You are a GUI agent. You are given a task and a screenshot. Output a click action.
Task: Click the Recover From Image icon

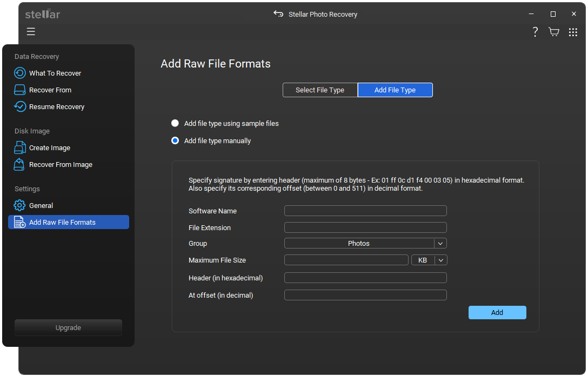19,164
